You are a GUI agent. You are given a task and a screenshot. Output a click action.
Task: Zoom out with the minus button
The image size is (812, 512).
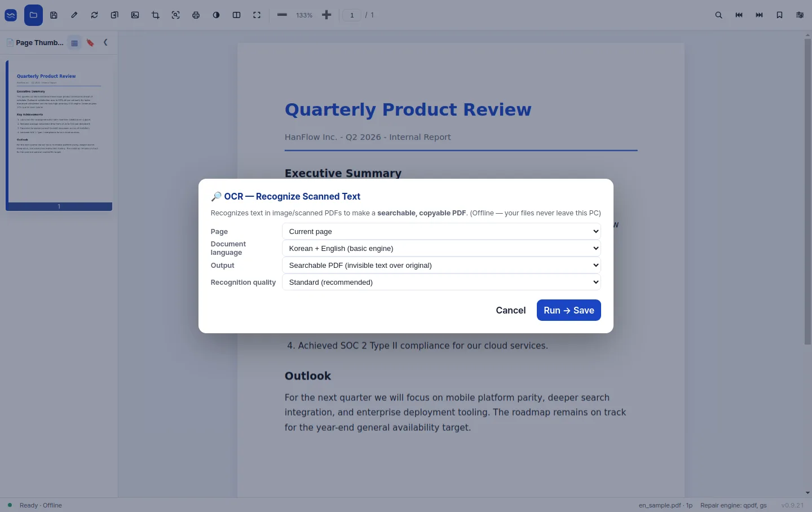tap(283, 15)
